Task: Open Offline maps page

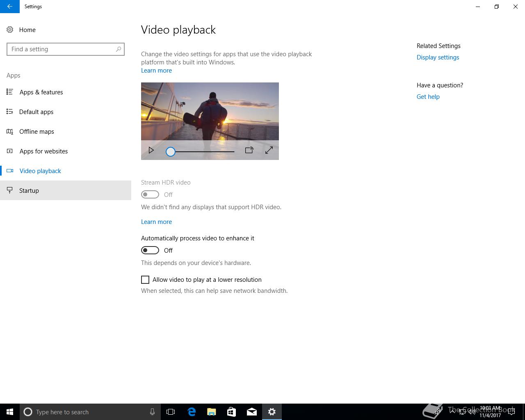Action: point(66,132)
